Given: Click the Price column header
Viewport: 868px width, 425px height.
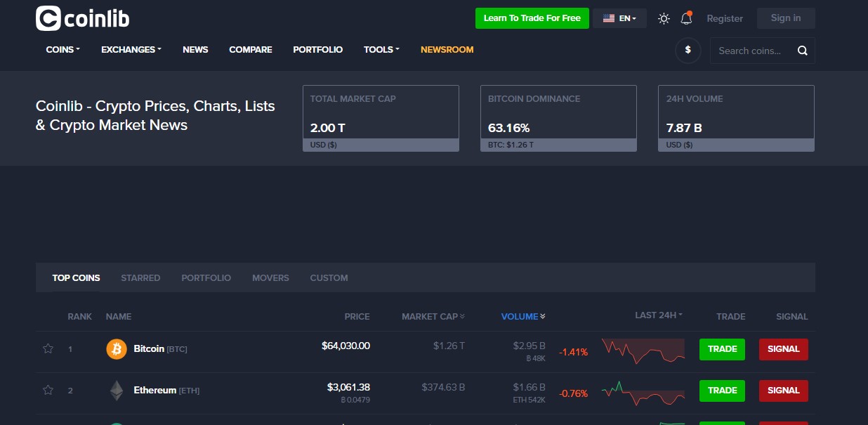Looking at the screenshot, I should pos(357,317).
